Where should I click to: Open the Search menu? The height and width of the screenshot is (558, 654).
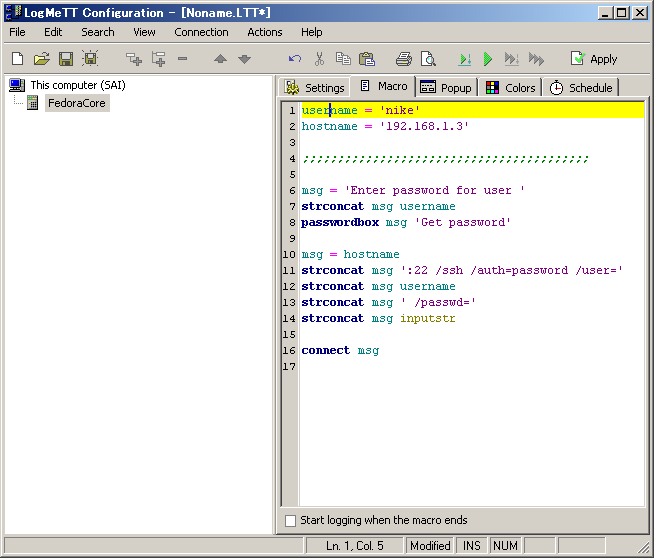pyautogui.click(x=98, y=32)
